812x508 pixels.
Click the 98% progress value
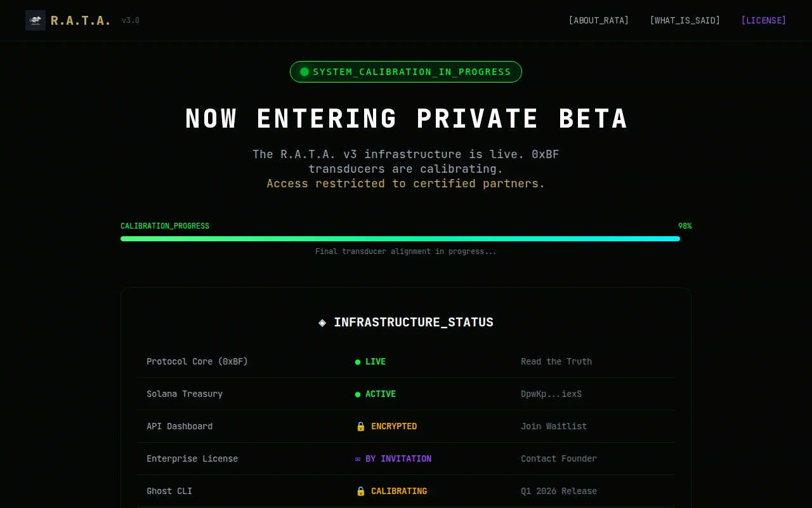(x=684, y=226)
